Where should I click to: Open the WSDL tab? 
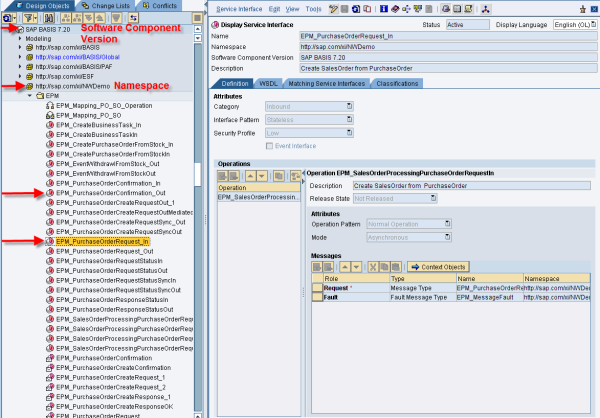(269, 83)
